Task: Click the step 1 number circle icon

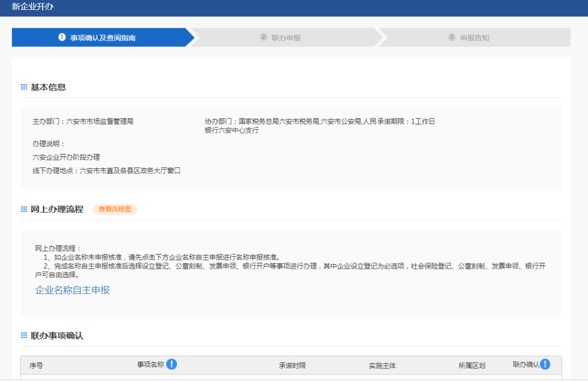Action: 62,38
